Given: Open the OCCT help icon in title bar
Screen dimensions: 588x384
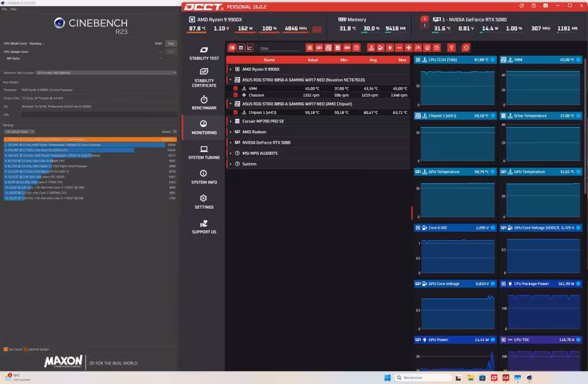Looking at the screenshot, I should point(533,6).
